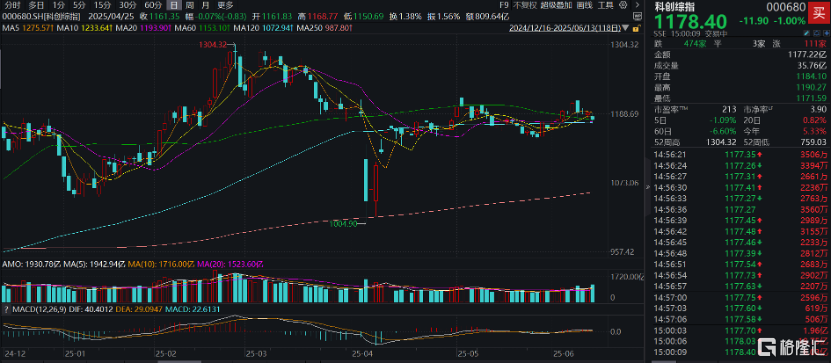Click the 市净率 value 3.90
The image size is (832, 364).
click(x=819, y=108)
